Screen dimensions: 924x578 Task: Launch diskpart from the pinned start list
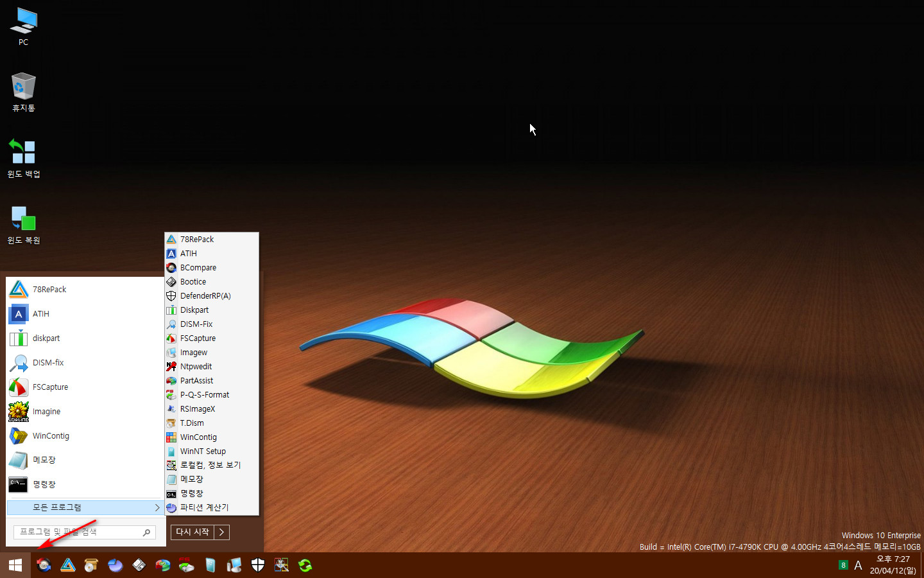point(85,338)
